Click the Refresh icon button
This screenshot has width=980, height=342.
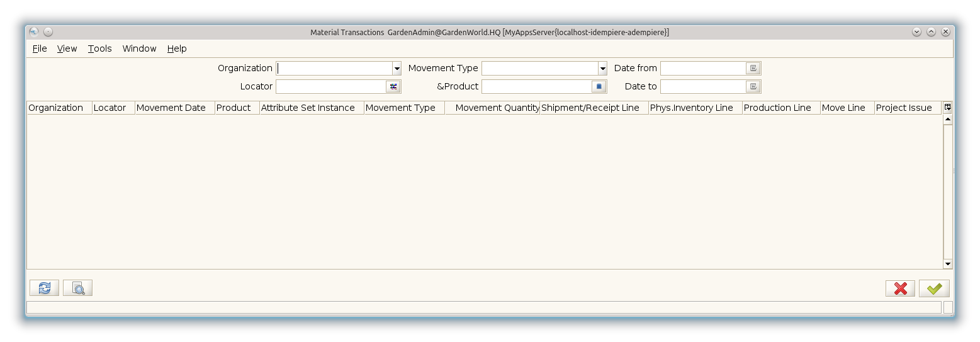point(44,288)
